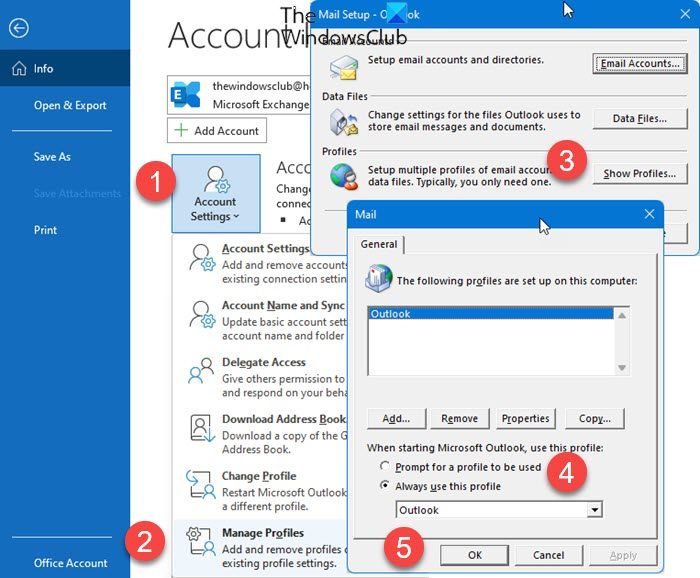Click the Change Profile icon
700x578 pixels.
(200, 484)
